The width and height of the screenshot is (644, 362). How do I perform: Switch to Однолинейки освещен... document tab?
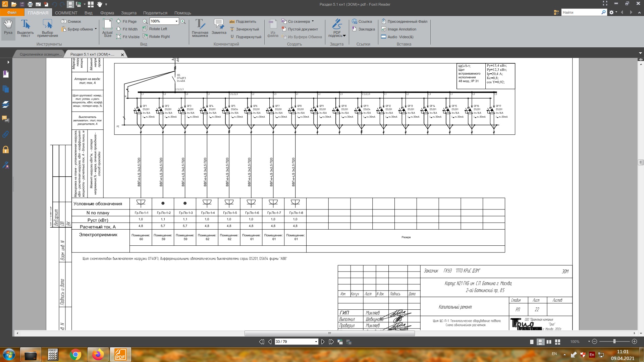[x=40, y=54]
